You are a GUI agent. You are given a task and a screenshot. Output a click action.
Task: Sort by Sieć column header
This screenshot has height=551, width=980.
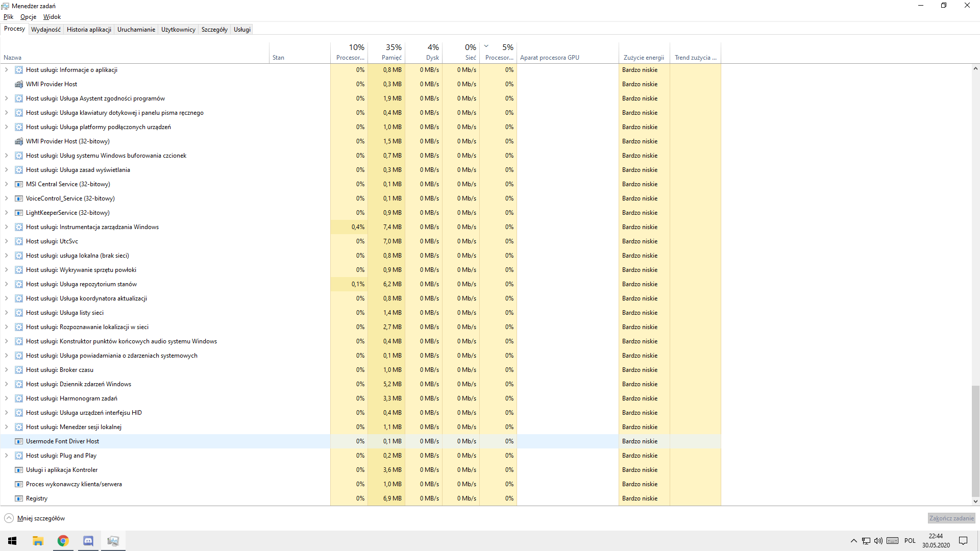click(461, 53)
